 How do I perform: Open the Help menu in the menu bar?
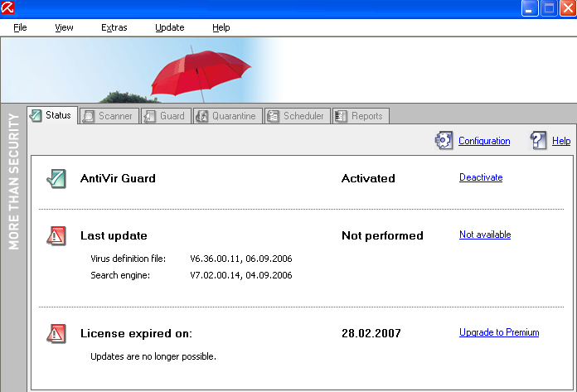coord(221,27)
